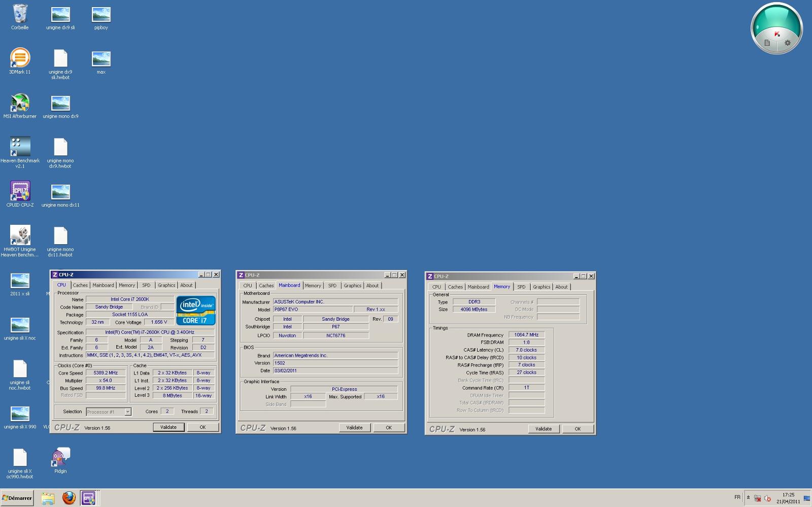Open SPD tab in middle CPU-Z window

332,286
